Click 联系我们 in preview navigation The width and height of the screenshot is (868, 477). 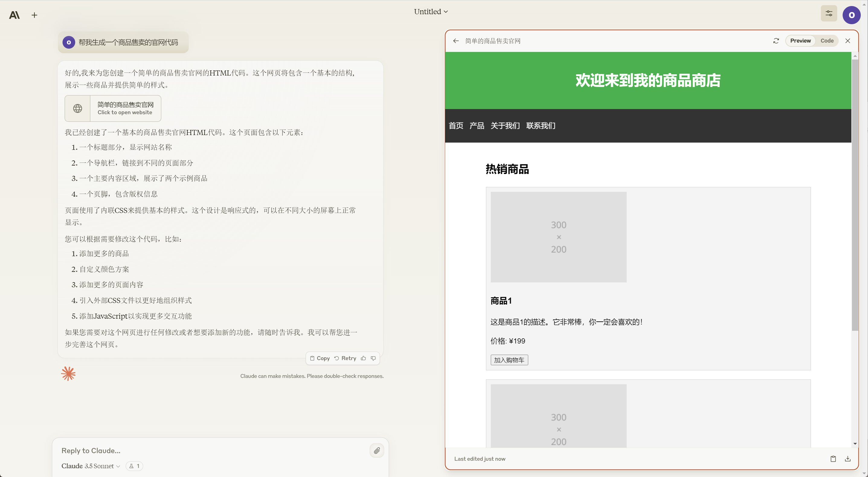tap(541, 126)
